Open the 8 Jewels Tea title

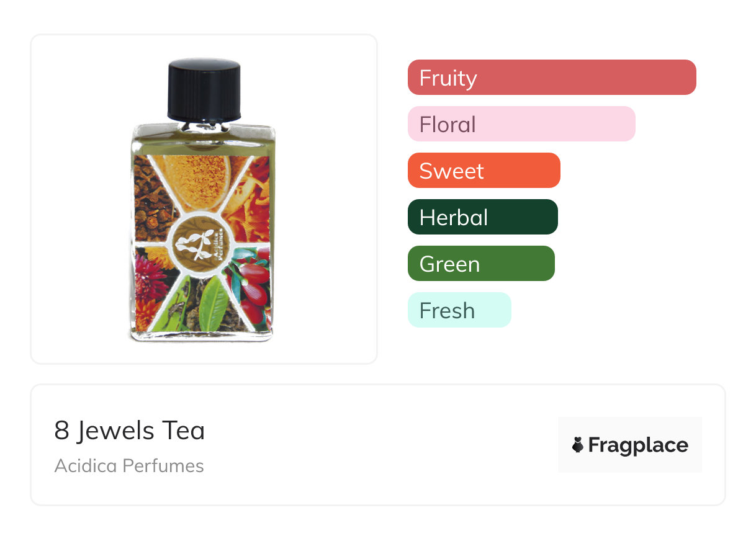point(130,431)
